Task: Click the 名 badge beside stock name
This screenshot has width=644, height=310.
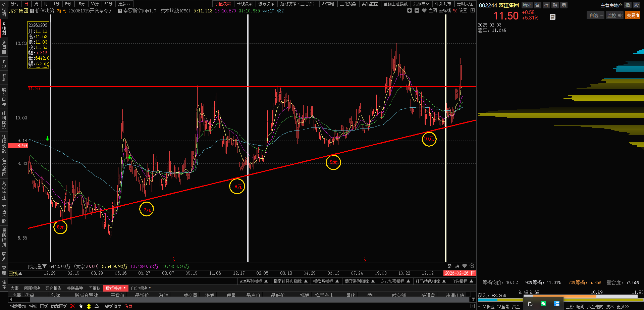Action: point(538,5)
